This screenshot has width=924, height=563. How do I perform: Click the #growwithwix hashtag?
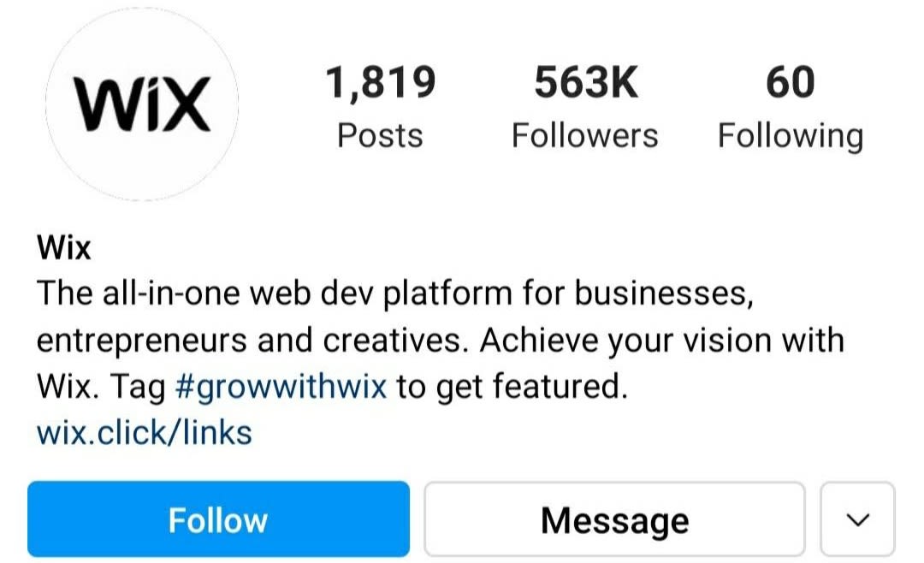[x=282, y=386]
